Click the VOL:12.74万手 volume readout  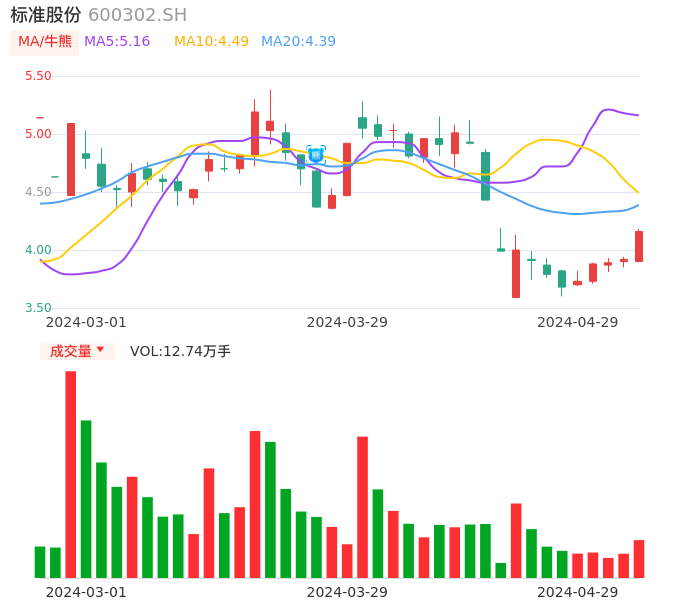click(180, 351)
